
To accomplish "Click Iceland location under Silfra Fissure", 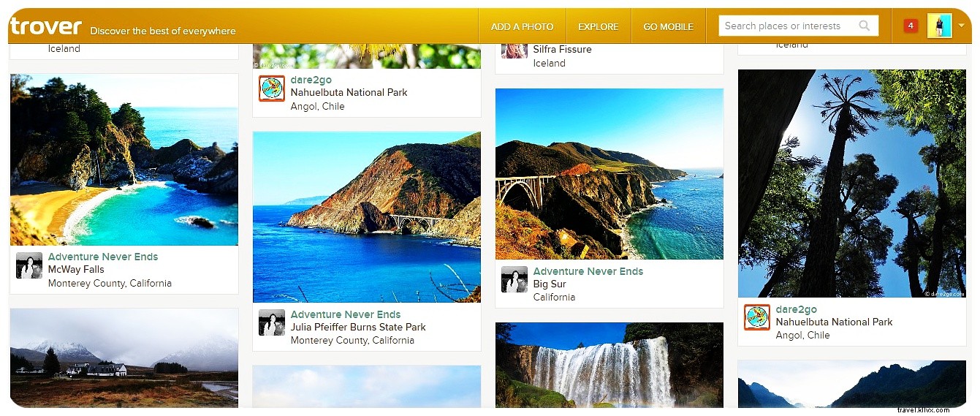I will tap(550, 63).
